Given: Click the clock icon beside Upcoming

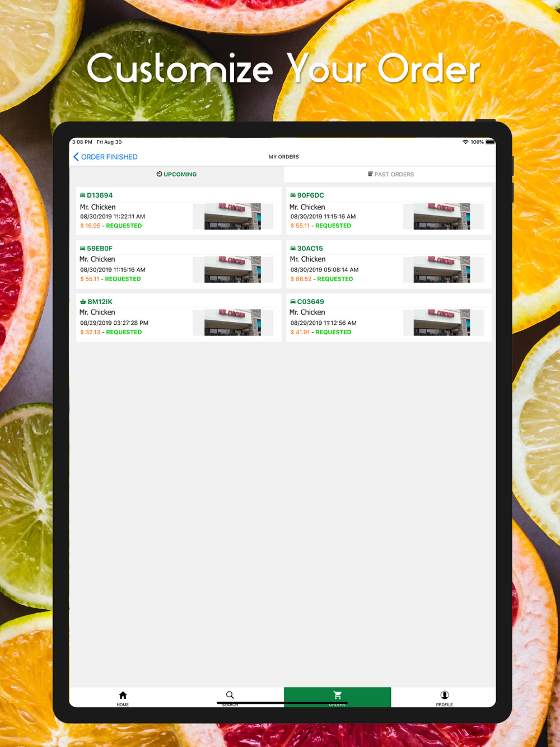Looking at the screenshot, I should pos(159,174).
